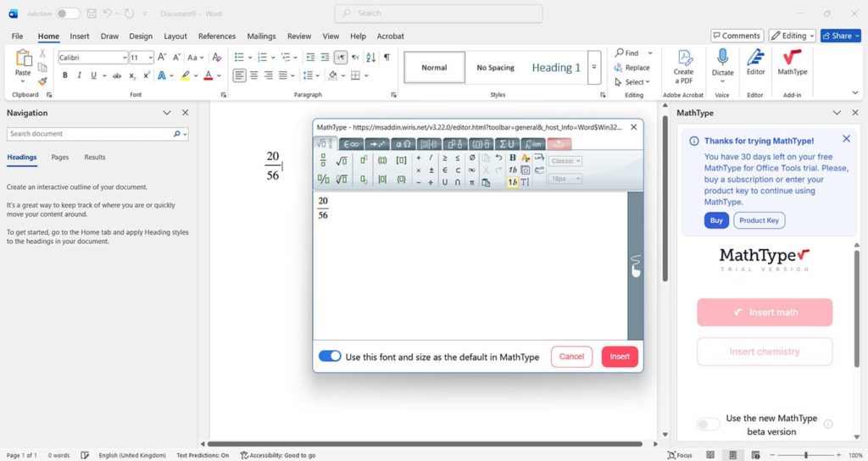Switch to the References tab
This screenshot has height=461, width=868.
pos(216,36)
